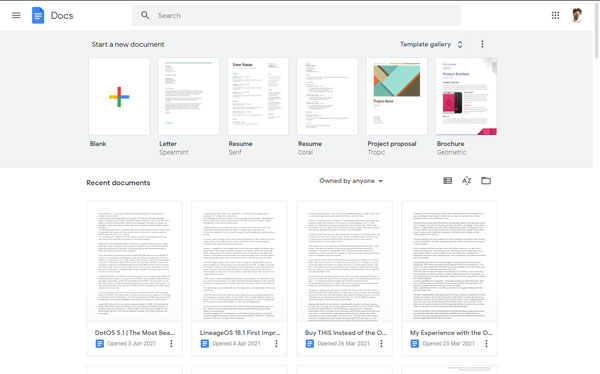Click the 'Blank' label
The width and height of the screenshot is (600, 374).
click(98, 144)
